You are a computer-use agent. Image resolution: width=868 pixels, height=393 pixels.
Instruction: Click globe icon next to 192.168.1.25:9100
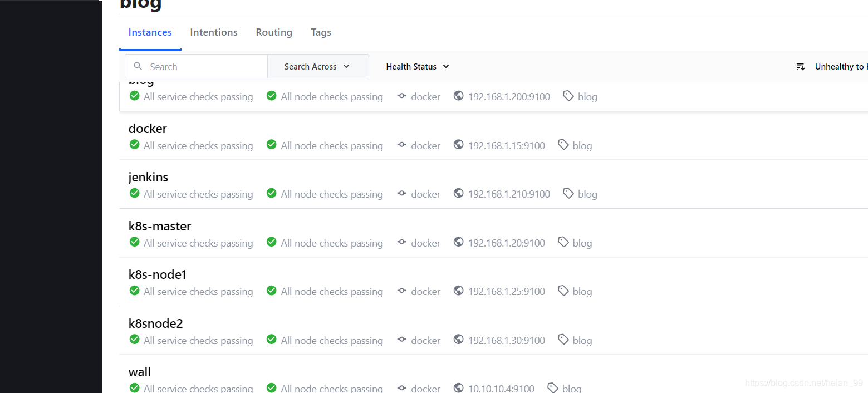(458, 291)
